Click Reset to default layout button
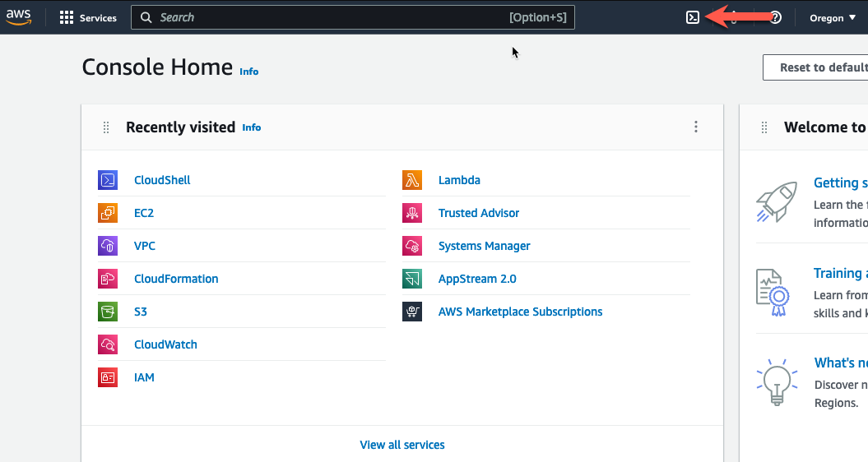This screenshot has width=868, height=462. (x=815, y=67)
